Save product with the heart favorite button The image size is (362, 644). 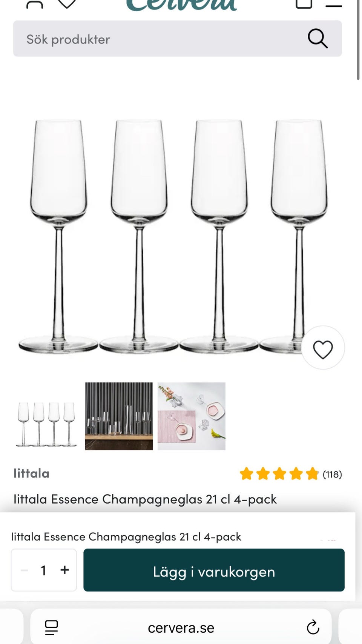323,349
